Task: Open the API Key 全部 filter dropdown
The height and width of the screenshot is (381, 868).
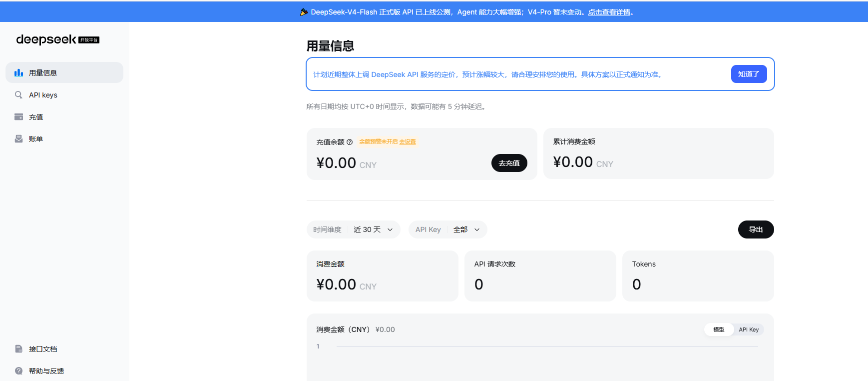Action: 448,229
